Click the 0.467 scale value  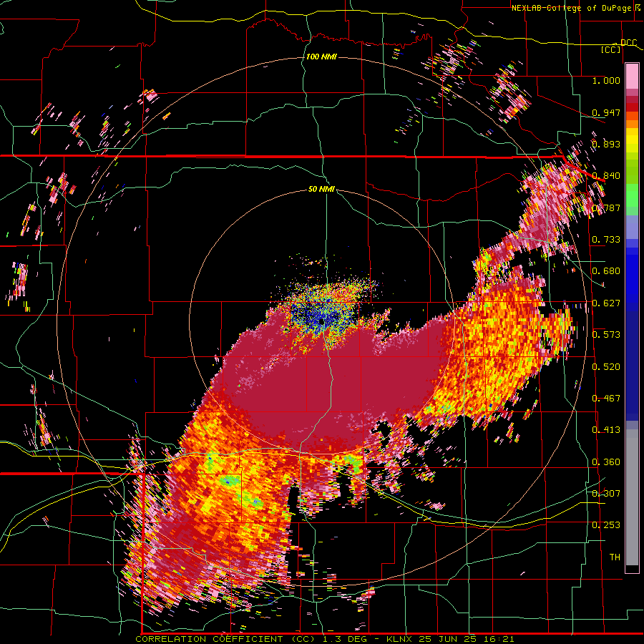(606, 399)
